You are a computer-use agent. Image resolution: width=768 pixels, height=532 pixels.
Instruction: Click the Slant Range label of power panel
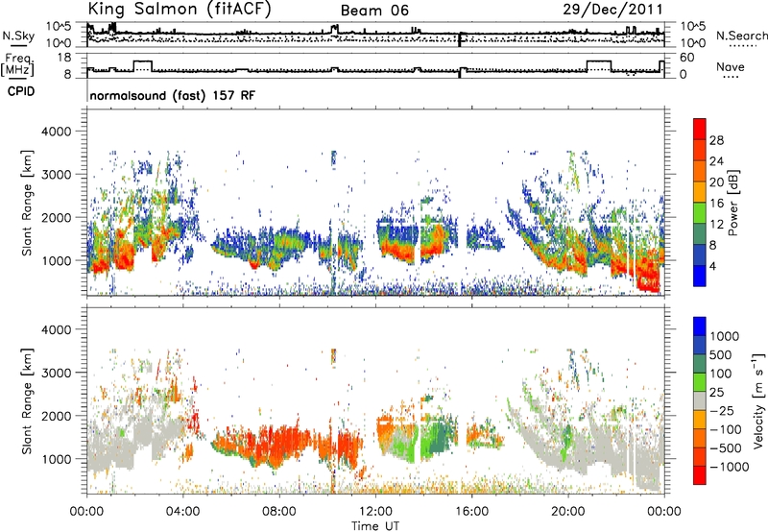pyautogui.click(x=27, y=203)
